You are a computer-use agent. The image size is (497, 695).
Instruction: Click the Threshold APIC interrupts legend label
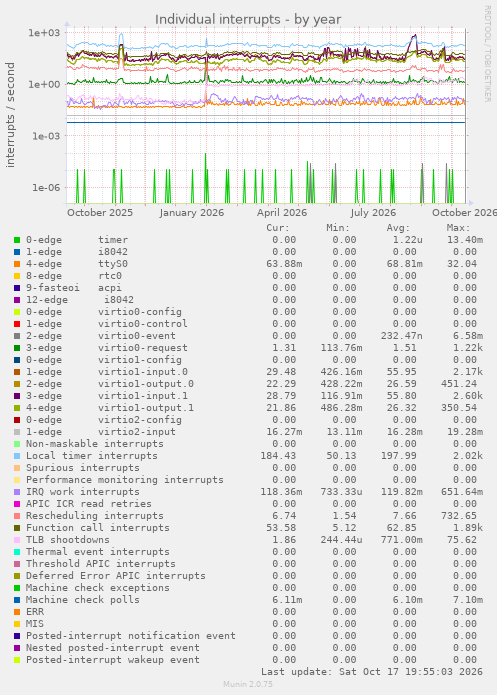tap(101, 564)
